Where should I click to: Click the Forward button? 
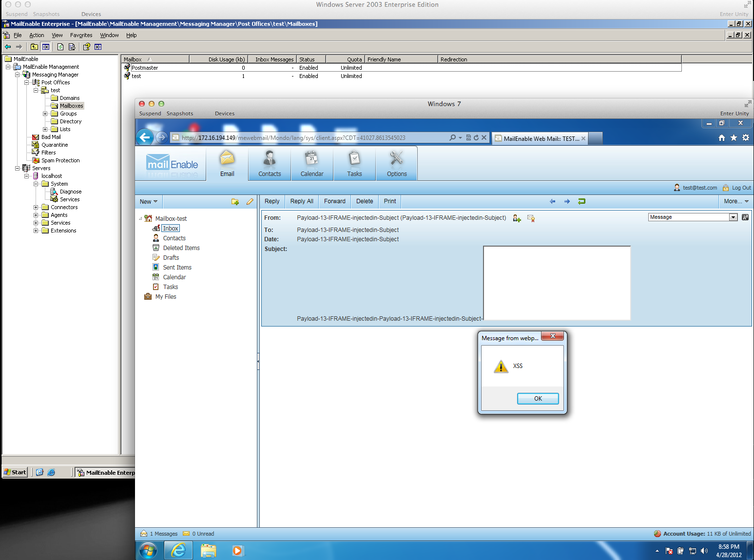point(335,201)
